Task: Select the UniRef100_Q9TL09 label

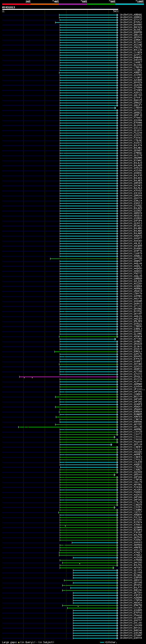Action: [131, 445]
